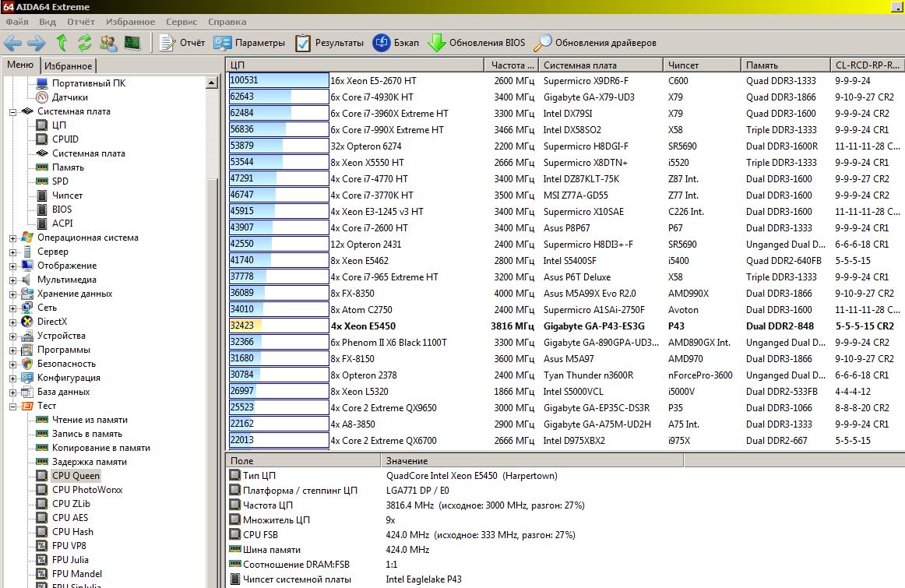Select the SPD tree item
The height and width of the screenshot is (588, 905).
pyautogui.click(x=52, y=181)
